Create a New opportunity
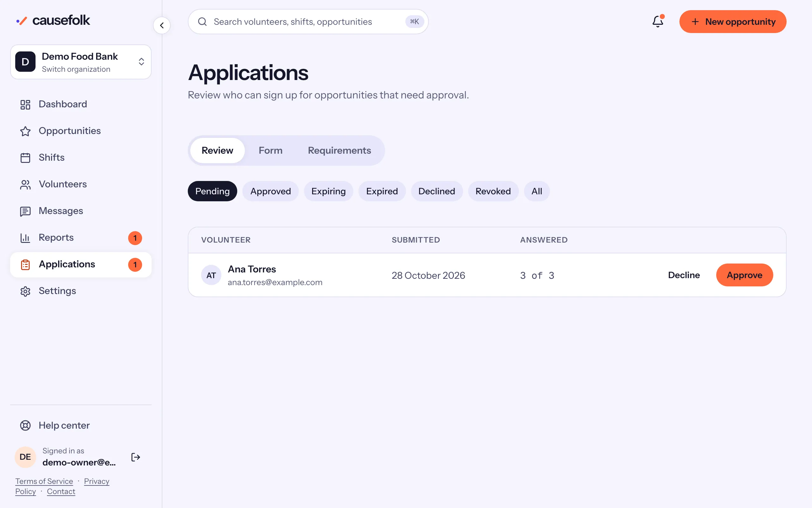The width and height of the screenshot is (812, 508). click(x=732, y=22)
